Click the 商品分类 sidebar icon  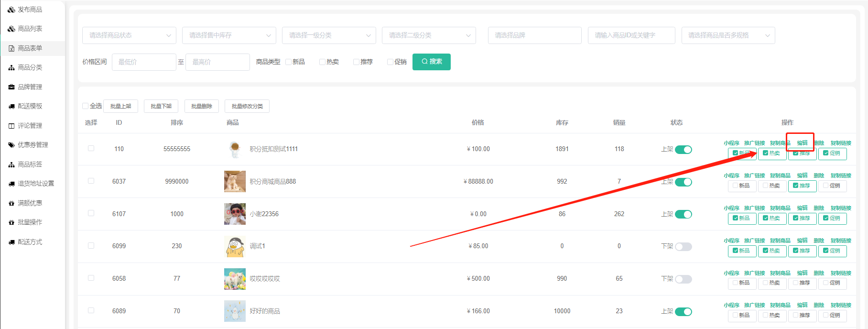pos(11,68)
